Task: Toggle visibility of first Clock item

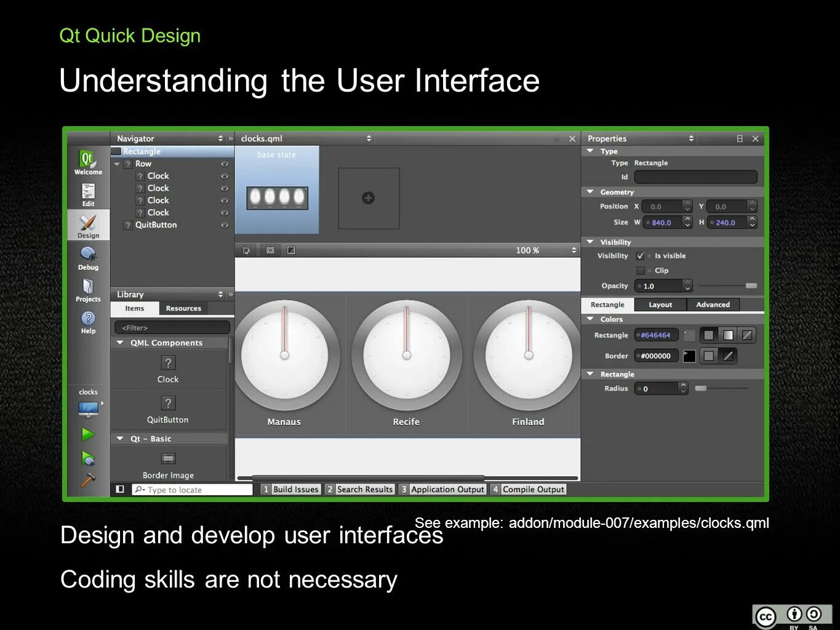Action: click(x=224, y=176)
